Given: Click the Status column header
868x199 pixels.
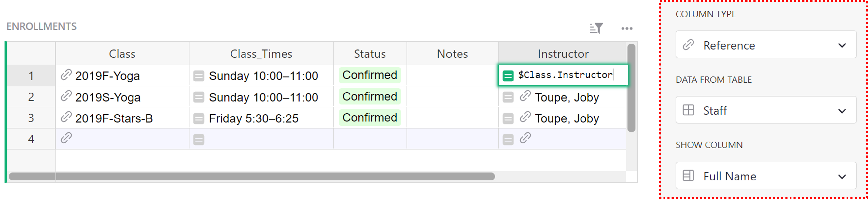Looking at the screenshot, I should tap(370, 54).
